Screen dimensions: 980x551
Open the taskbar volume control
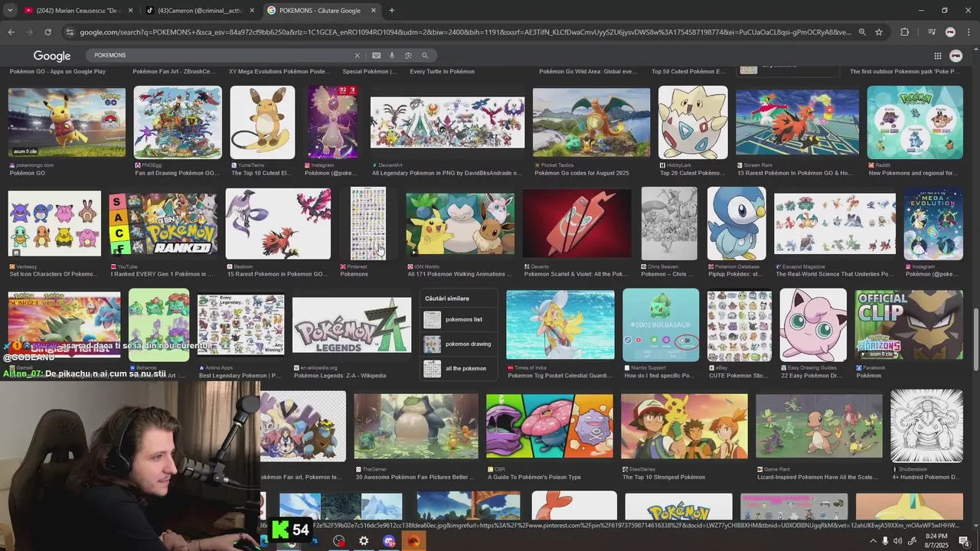(x=899, y=541)
